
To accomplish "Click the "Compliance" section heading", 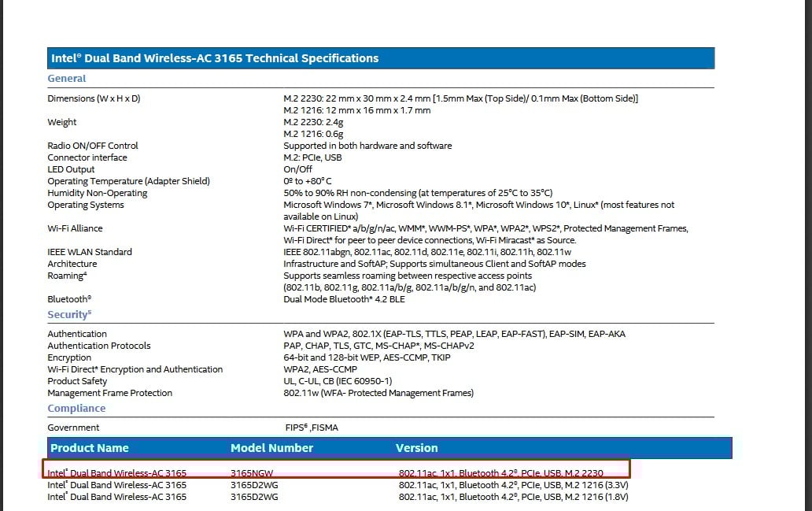I will [76, 409].
